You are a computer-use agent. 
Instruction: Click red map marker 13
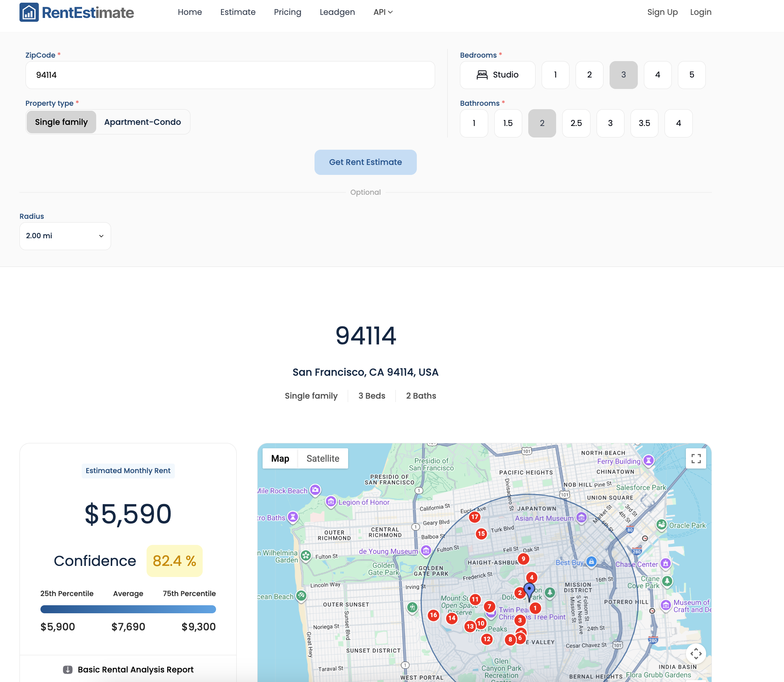click(470, 627)
